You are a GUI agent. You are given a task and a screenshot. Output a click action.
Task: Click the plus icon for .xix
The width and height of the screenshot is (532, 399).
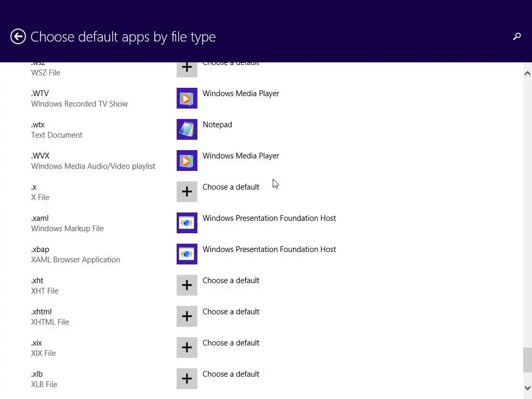pos(187,348)
